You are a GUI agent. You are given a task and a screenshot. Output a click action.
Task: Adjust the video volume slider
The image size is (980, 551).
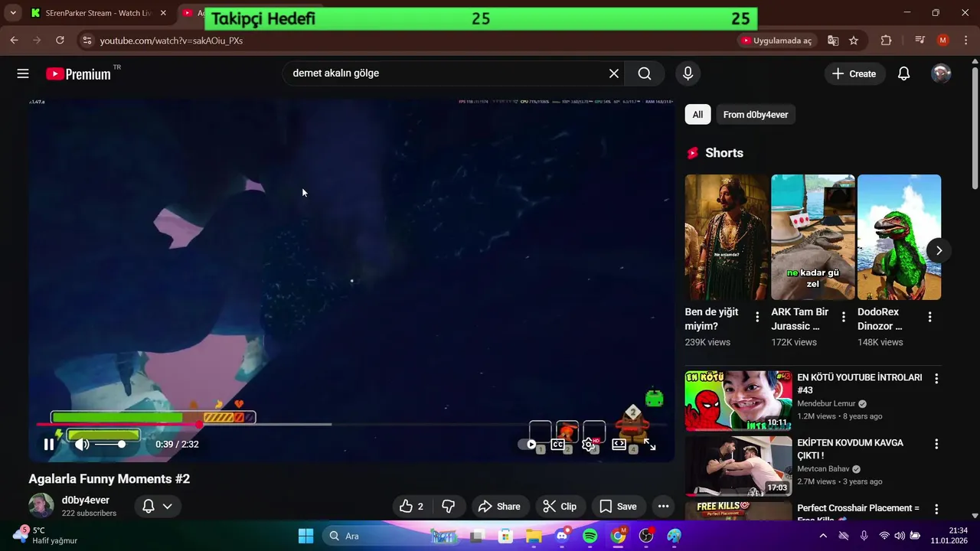tap(110, 444)
